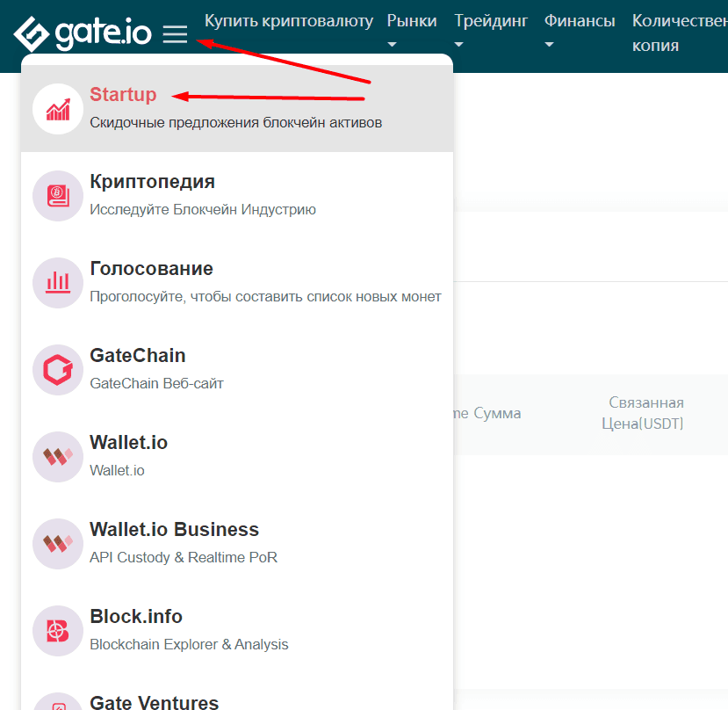Open the Block.info entry title
Screen dimensions: 728x710
point(136,617)
